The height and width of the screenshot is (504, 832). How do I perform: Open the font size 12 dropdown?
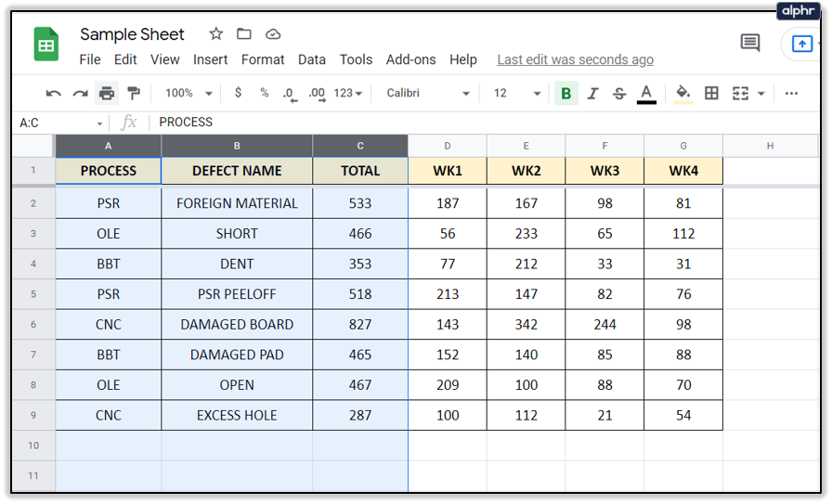click(x=516, y=93)
